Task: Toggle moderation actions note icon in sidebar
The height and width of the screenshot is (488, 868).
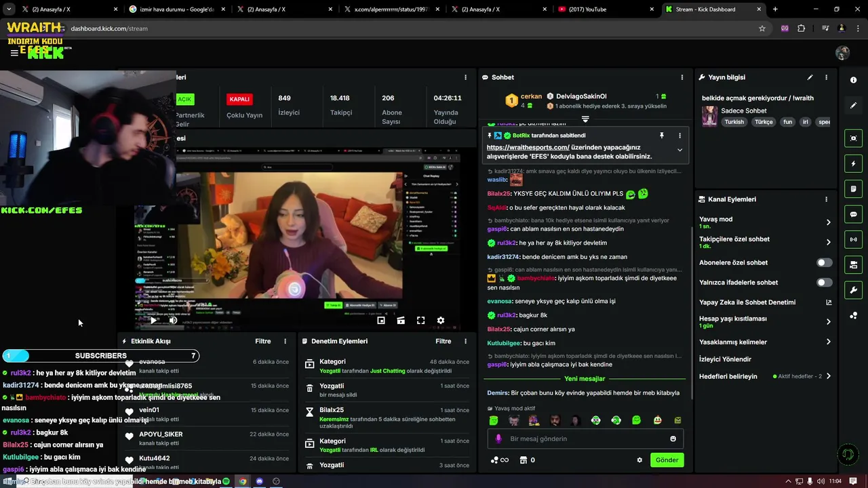Action: pos(853,188)
